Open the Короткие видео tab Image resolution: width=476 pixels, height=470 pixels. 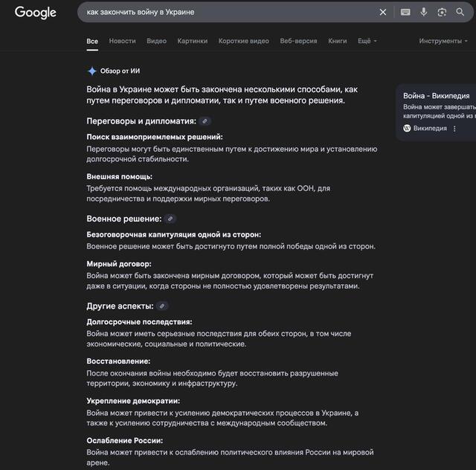pos(243,41)
